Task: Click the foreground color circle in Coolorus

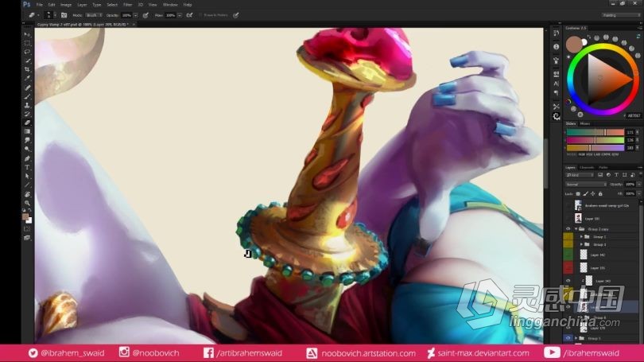Action: pyautogui.click(x=574, y=44)
